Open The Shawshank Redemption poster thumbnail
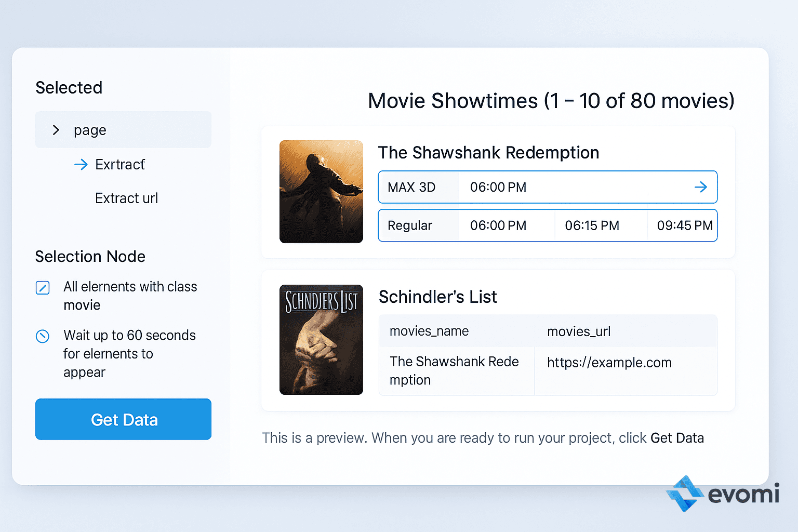The width and height of the screenshot is (798, 532). (x=321, y=192)
